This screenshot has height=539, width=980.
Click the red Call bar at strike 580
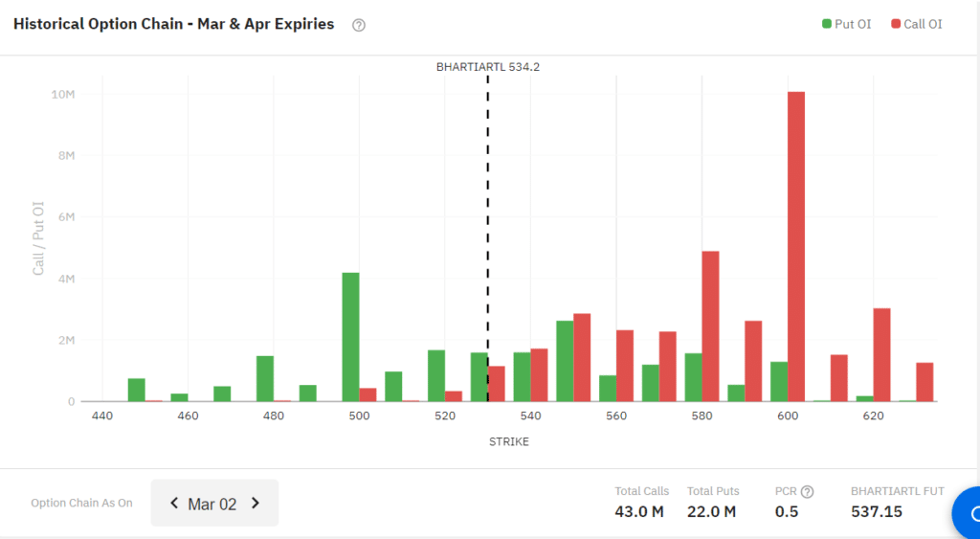[x=711, y=326]
